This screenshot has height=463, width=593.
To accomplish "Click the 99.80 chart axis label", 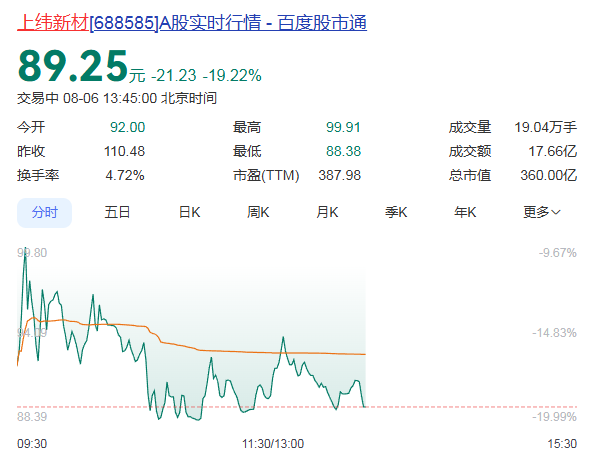I will point(32,253).
